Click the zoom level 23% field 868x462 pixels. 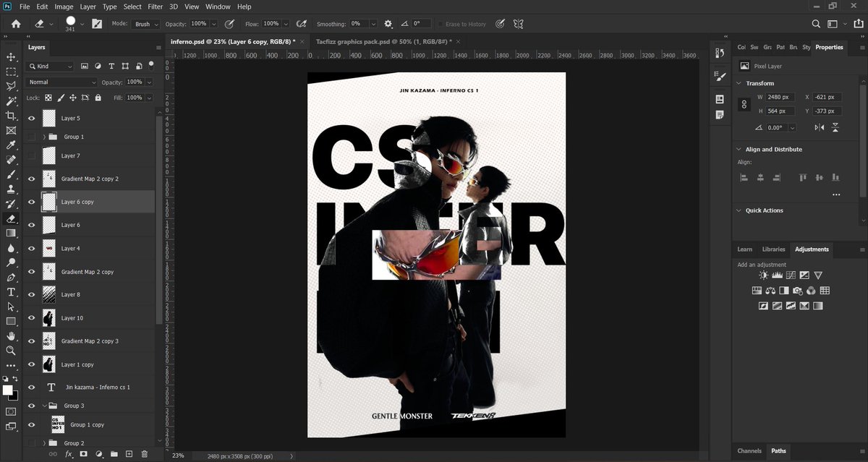pyautogui.click(x=178, y=456)
